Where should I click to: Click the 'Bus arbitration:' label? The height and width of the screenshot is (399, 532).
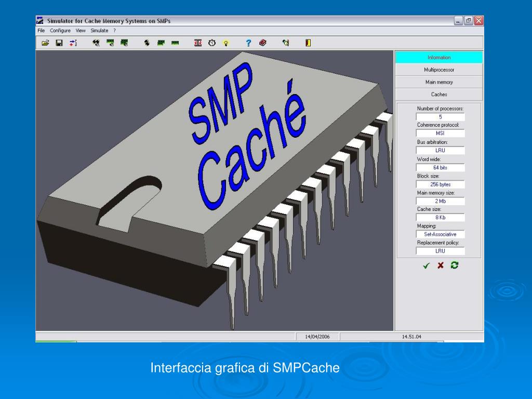click(x=432, y=142)
